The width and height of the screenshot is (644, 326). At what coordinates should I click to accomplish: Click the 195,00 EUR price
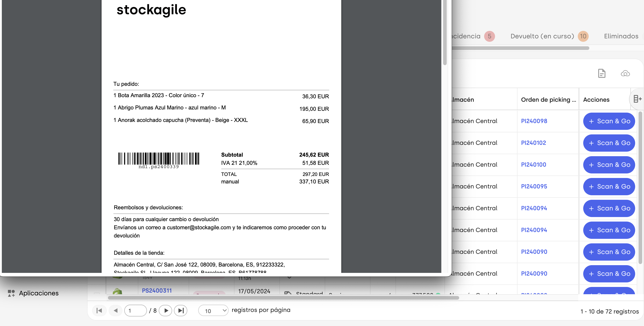(314, 109)
